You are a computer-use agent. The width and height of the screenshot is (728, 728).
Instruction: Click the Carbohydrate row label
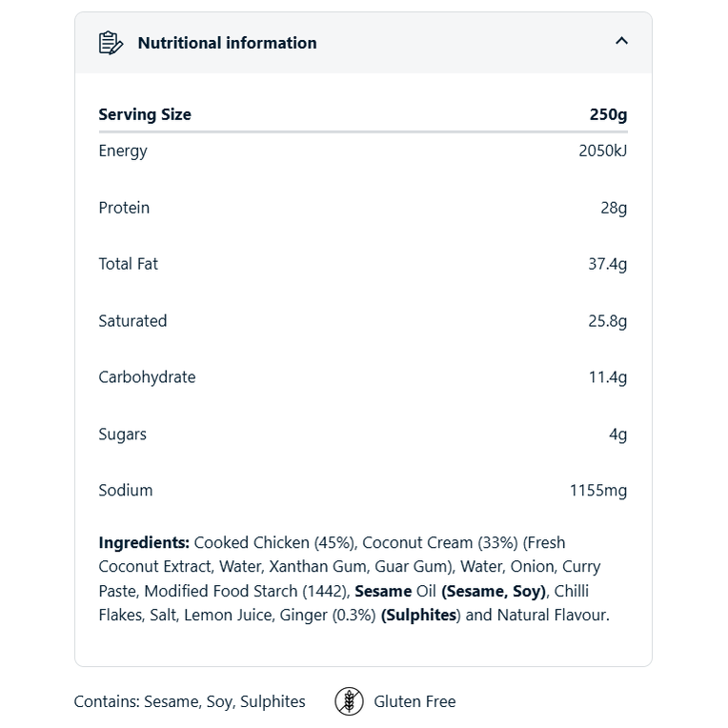point(147,377)
